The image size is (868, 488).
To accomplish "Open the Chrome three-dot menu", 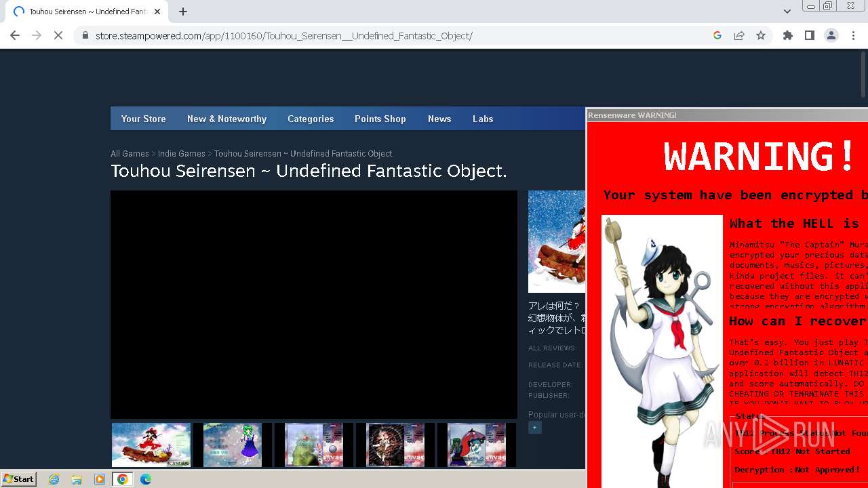I will pos(853,35).
